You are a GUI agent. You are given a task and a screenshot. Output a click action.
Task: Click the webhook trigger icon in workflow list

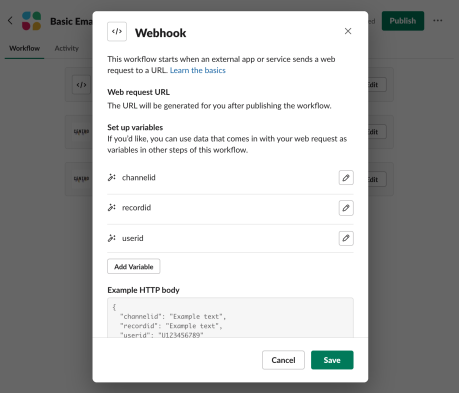click(81, 85)
